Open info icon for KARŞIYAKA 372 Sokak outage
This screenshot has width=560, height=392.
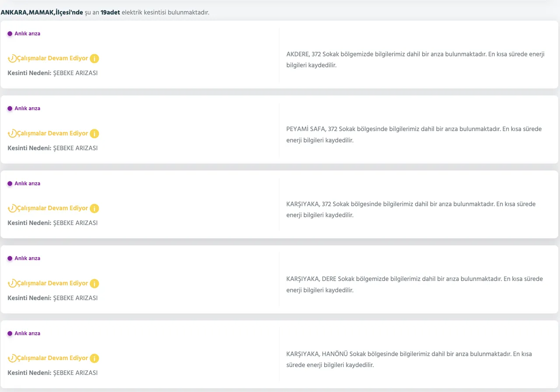pos(94,208)
